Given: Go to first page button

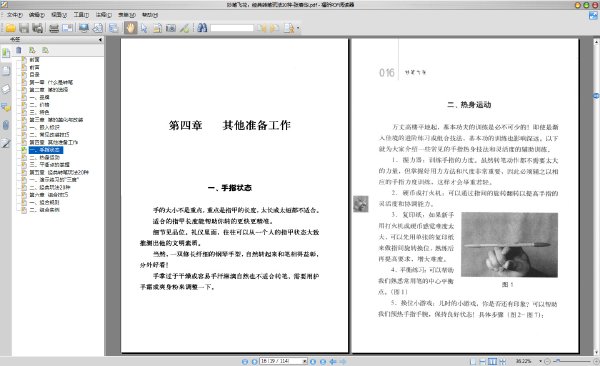Looking at the screenshot, I should 245,361.
